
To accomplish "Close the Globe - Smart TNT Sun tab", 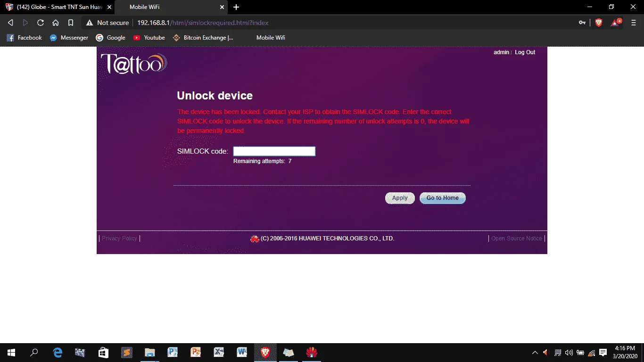I will (x=109, y=7).
